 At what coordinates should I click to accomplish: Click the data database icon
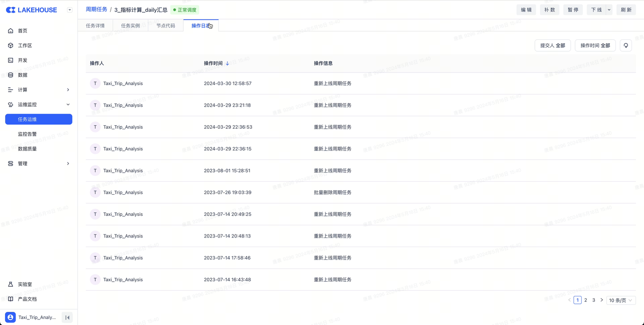11,75
